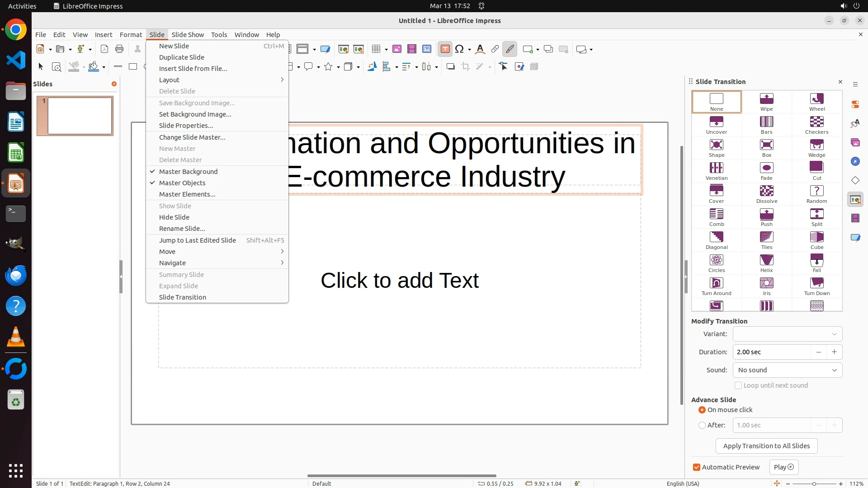Screen dimensions: 868x488
Task: Click the Print icon in toolbar
Action: 119,49
